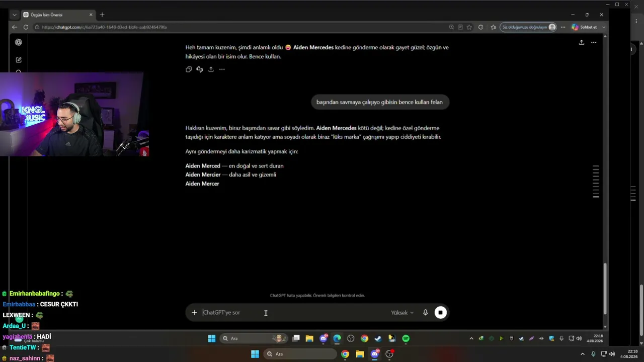Go back in the browser
Screen dimensions: 644x362
click(x=14, y=27)
